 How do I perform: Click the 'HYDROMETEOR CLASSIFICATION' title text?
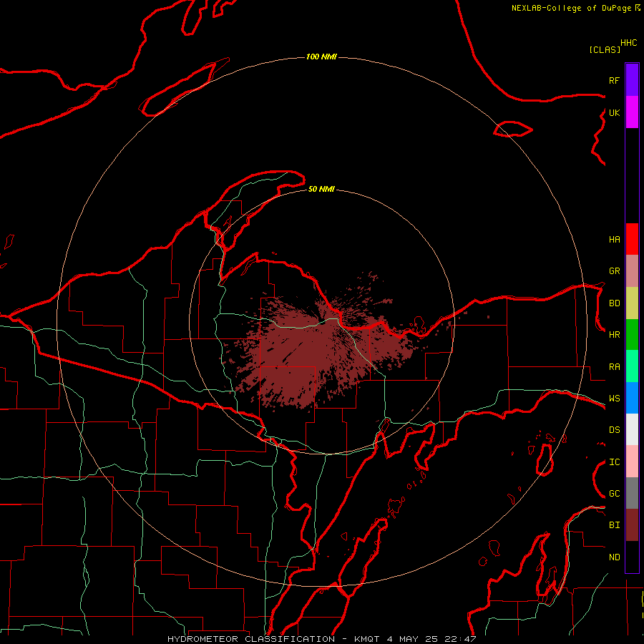(251, 639)
